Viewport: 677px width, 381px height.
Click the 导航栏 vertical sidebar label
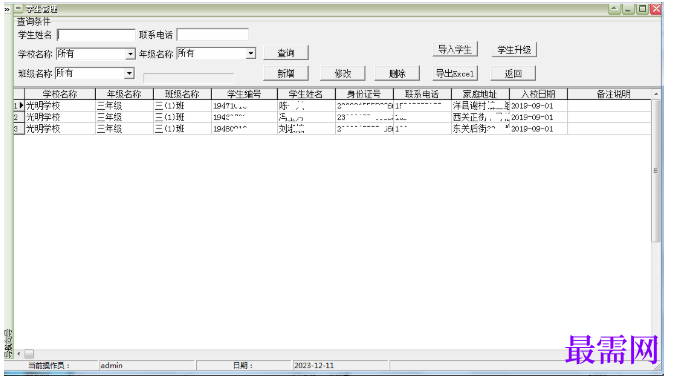click(x=8, y=344)
